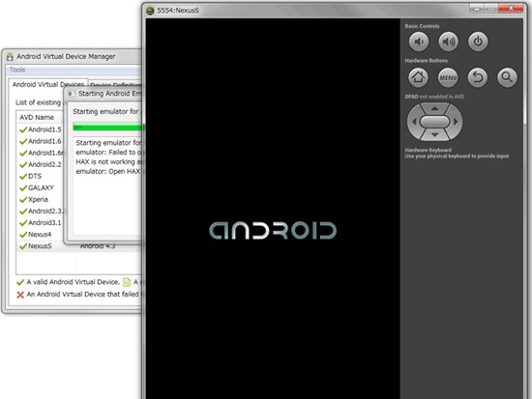Click the emulator title bar Android icon

pyautogui.click(x=150, y=11)
